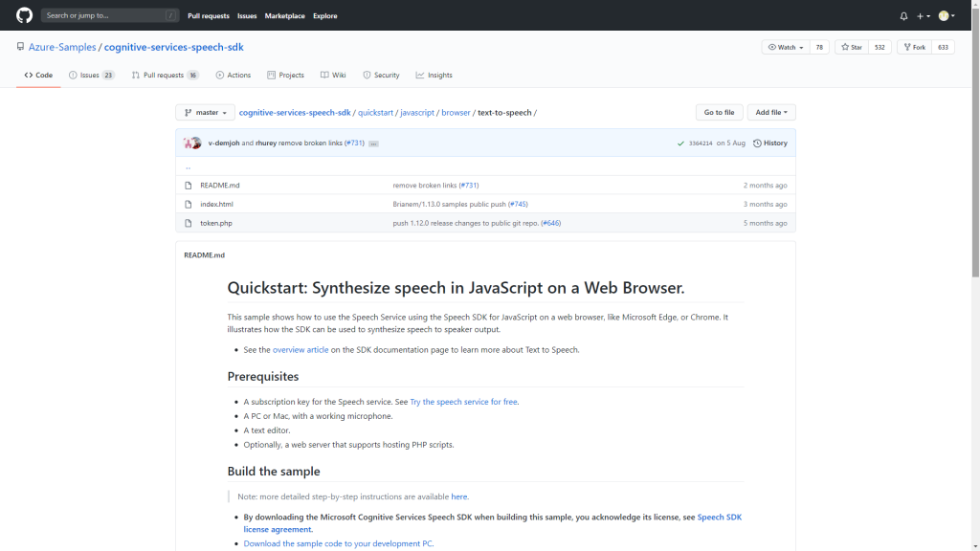View the 532 stargazers count
The width and height of the screenshot is (980, 551).
tap(880, 47)
